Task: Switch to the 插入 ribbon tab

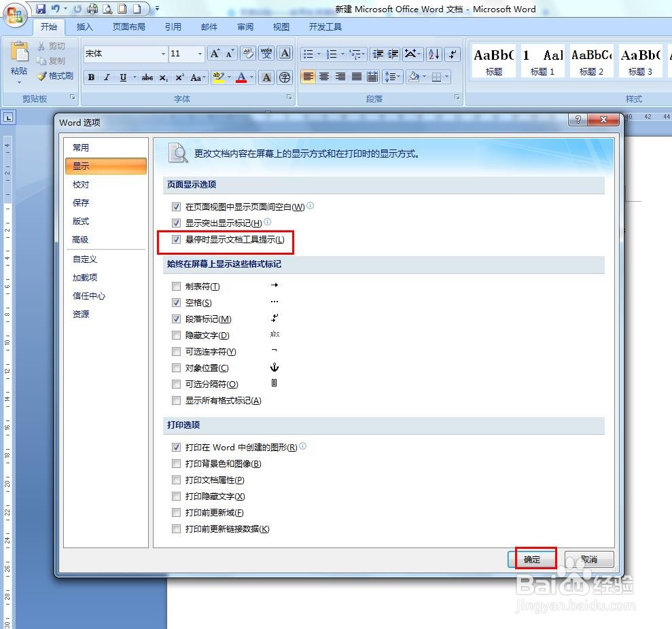Action: 84,27
